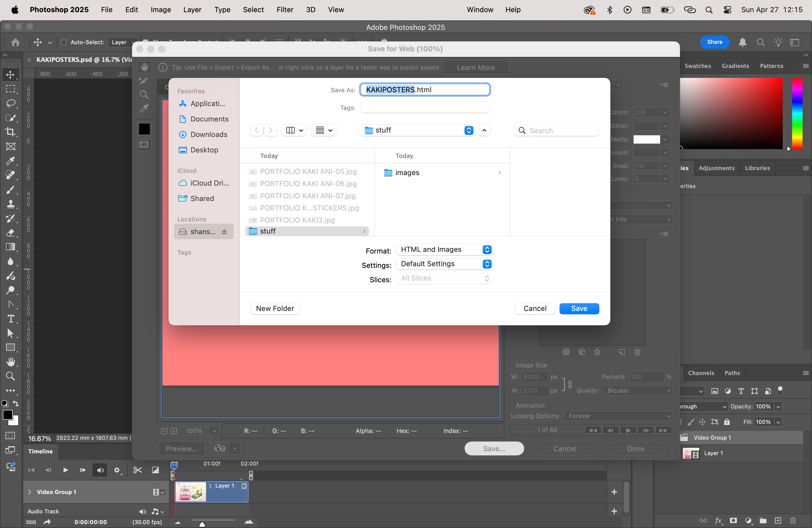Select the Eraser tool
The image size is (812, 528).
10,233
